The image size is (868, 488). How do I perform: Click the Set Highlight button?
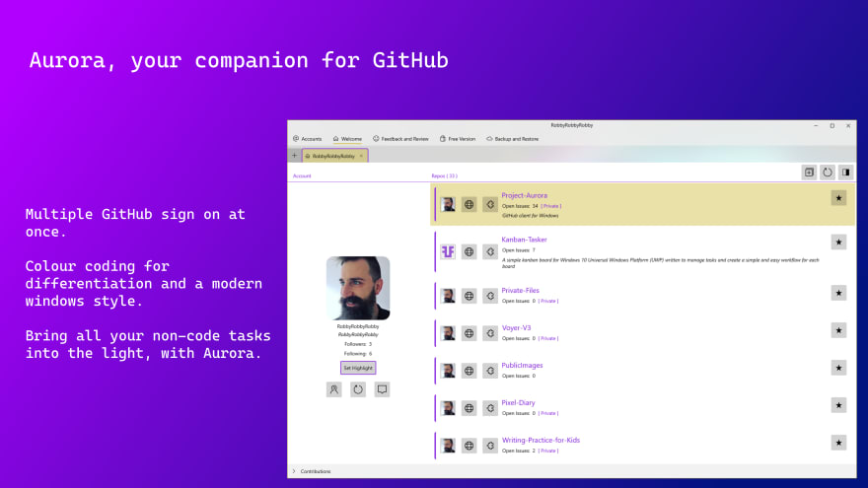tap(358, 368)
